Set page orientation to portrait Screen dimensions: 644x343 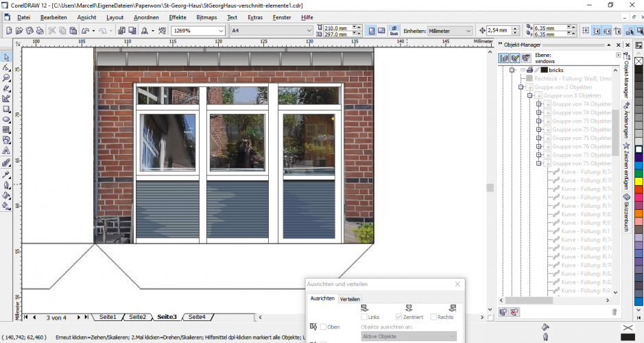point(371,31)
